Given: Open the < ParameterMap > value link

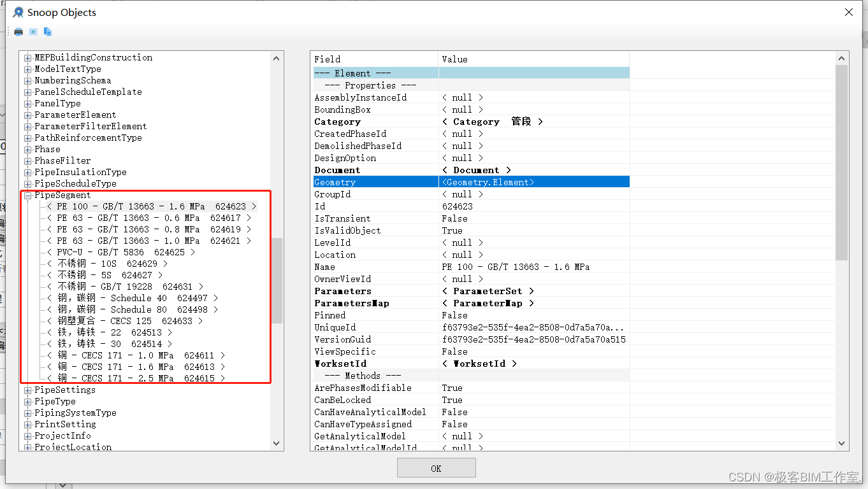Looking at the screenshot, I should (488, 303).
